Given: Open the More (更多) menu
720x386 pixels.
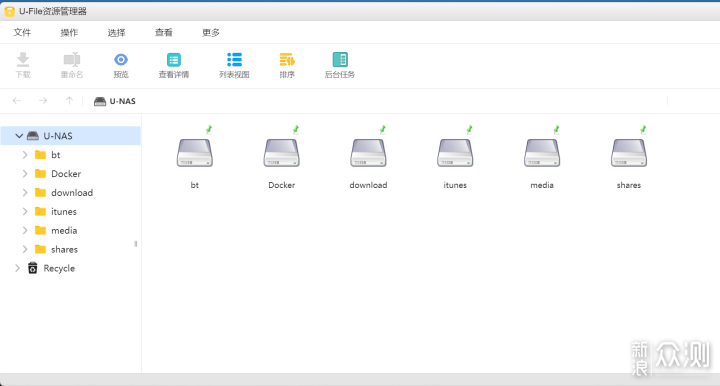Looking at the screenshot, I should point(211,33).
